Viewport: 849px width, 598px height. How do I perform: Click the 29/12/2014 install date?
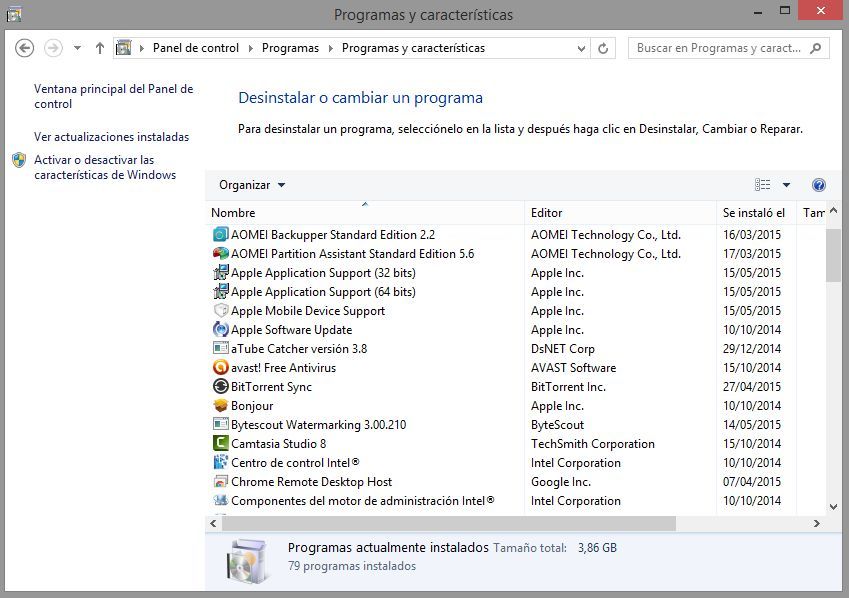pyautogui.click(x=752, y=349)
